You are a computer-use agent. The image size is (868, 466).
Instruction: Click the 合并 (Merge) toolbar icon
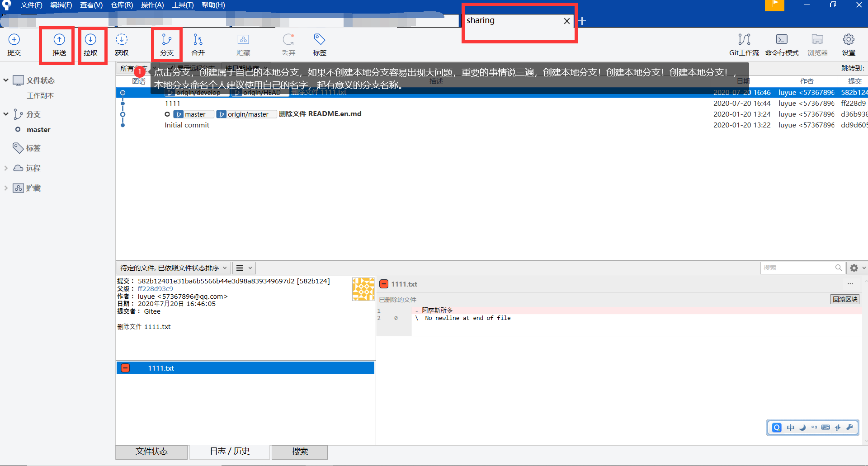(x=198, y=45)
